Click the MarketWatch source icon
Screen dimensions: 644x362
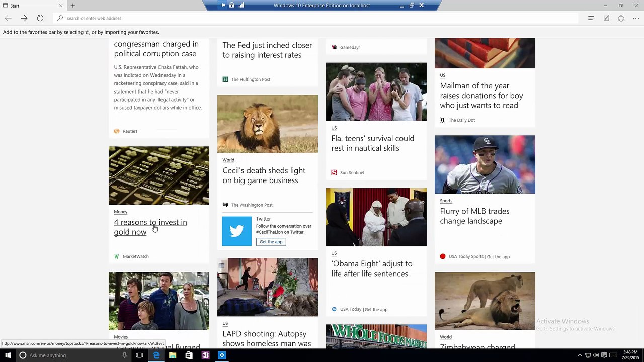(x=117, y=256)
